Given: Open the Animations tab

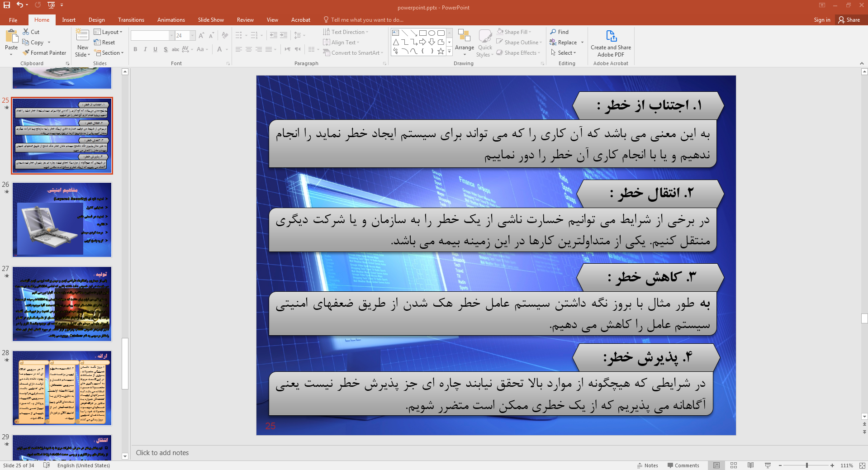Looking at the screenshot, I should (x=171, y=20).
